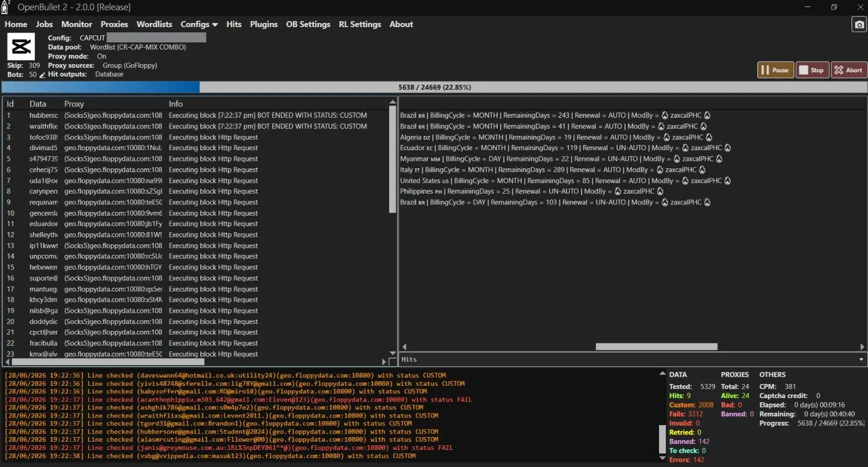
Task: Click the log panel scrollbar thumb
Action: click(x=662, y=439)
